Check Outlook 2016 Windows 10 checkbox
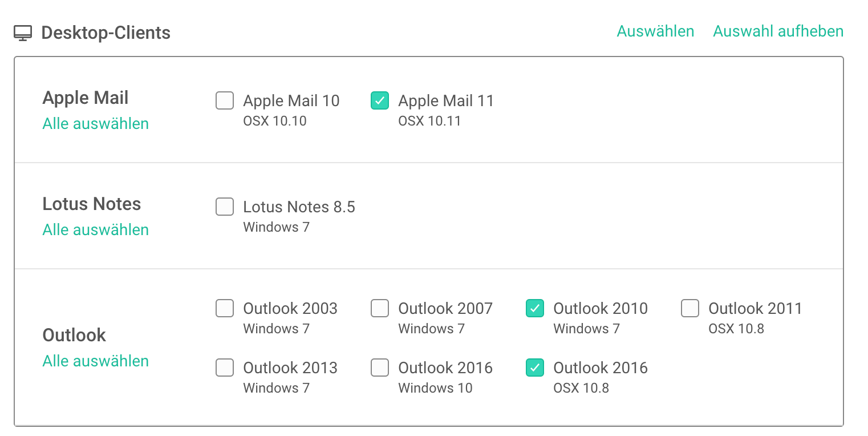This screenshot has width=868, height=436. (380, 368)
